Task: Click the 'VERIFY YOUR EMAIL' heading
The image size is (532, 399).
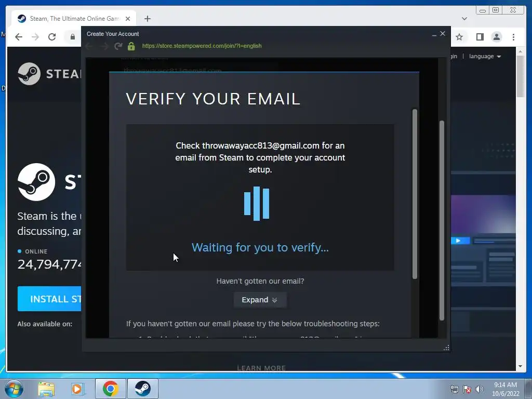Action: pos(213,99)
